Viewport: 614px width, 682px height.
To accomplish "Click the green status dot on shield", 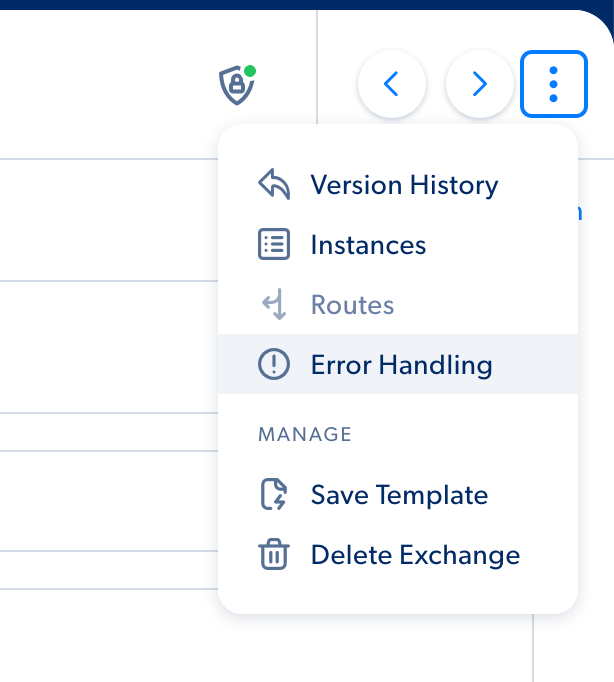I will click(x=250, y=71).
